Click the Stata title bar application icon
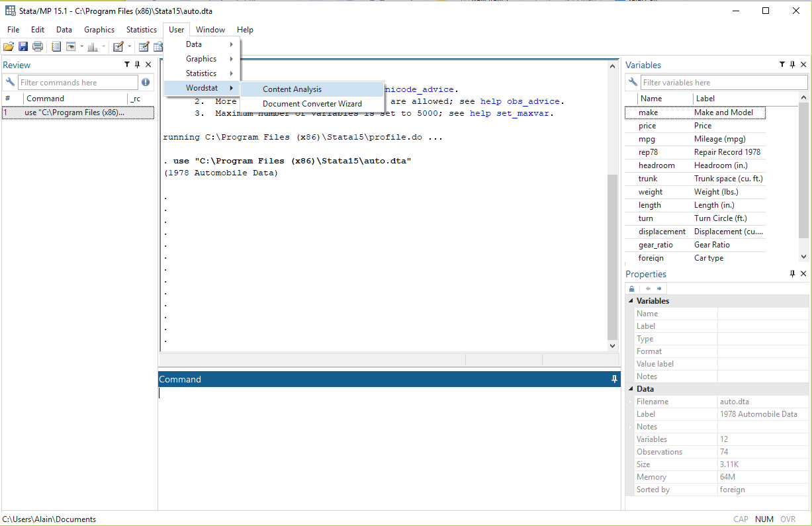Image resolution: width=812 pixels, height=526 pixels. [10, 11]
